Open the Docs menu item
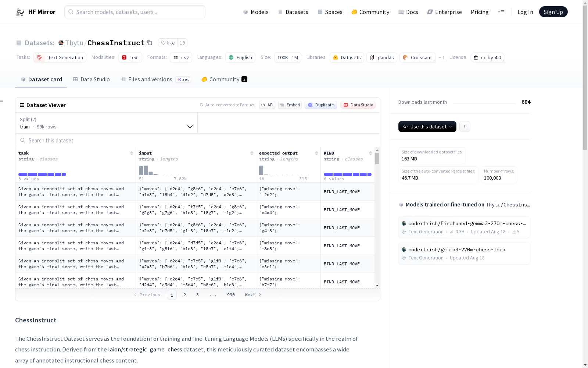The width and height of the screenshot is (588, 368). point(408,12)
